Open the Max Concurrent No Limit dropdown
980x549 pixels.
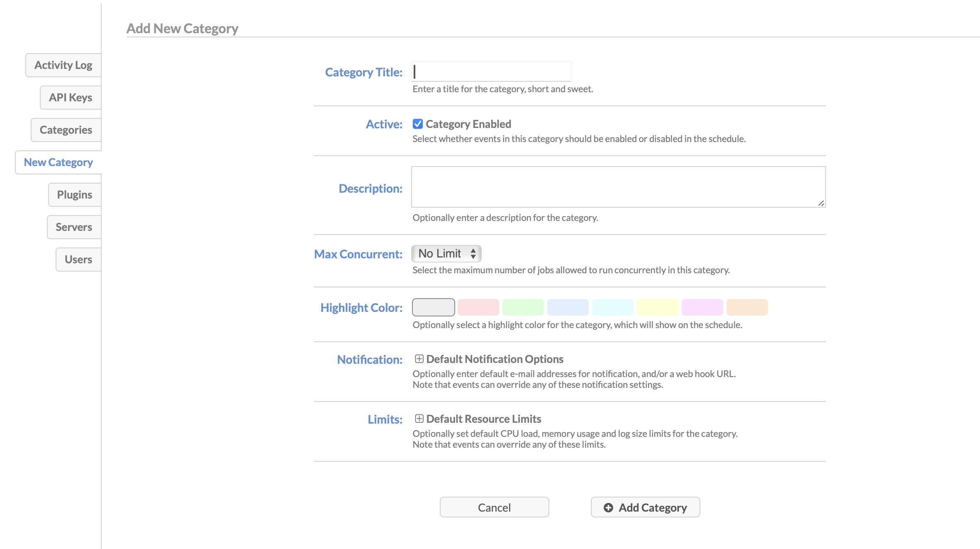[446, 254]
